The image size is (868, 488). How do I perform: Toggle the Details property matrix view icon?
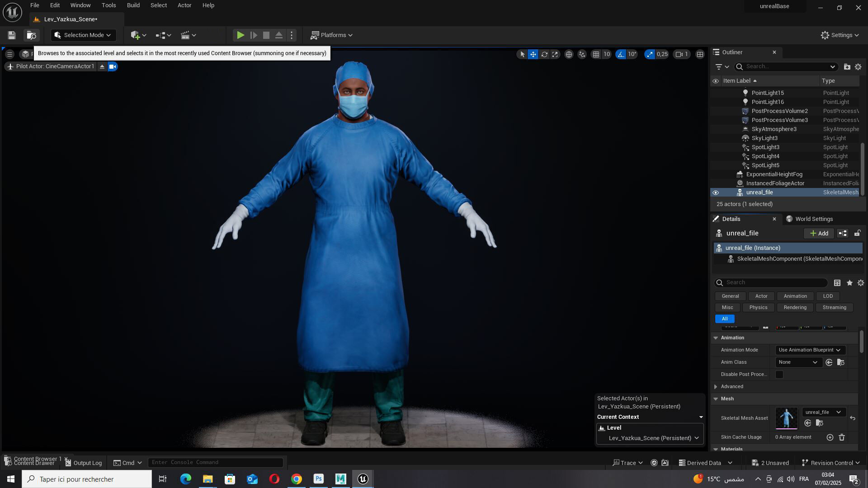pyautogui.click(x=837, y=283)
